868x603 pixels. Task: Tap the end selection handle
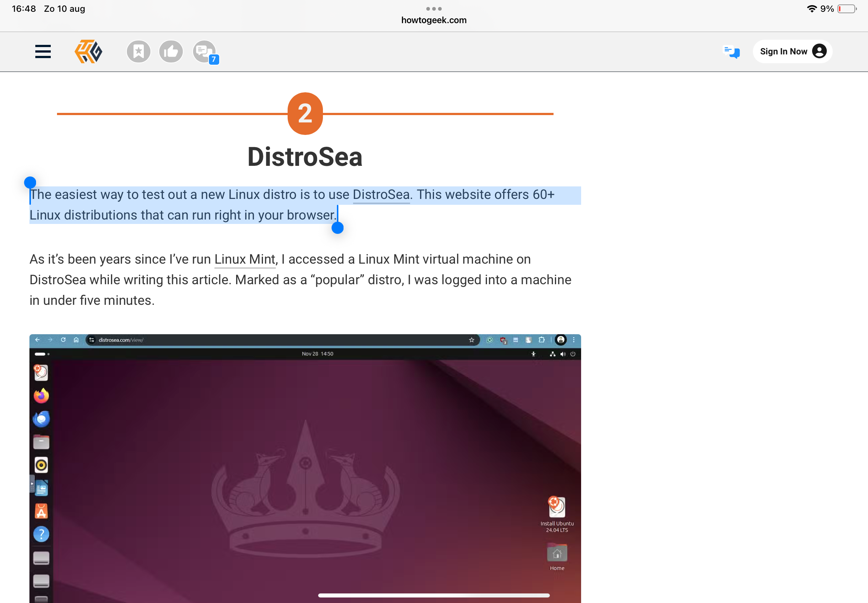click(x=337, y=228)
